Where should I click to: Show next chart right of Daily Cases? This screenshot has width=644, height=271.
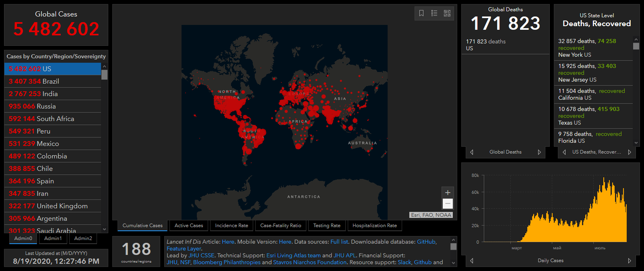630,261
